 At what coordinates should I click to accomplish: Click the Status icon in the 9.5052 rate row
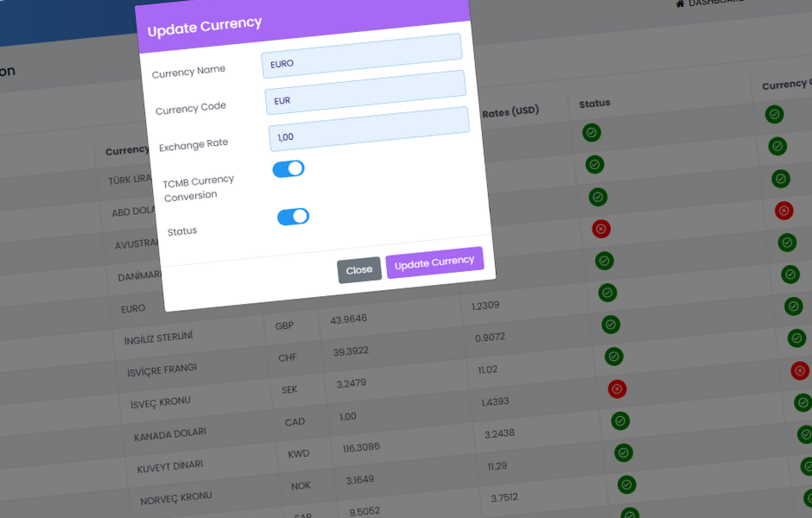click(626, 485)
